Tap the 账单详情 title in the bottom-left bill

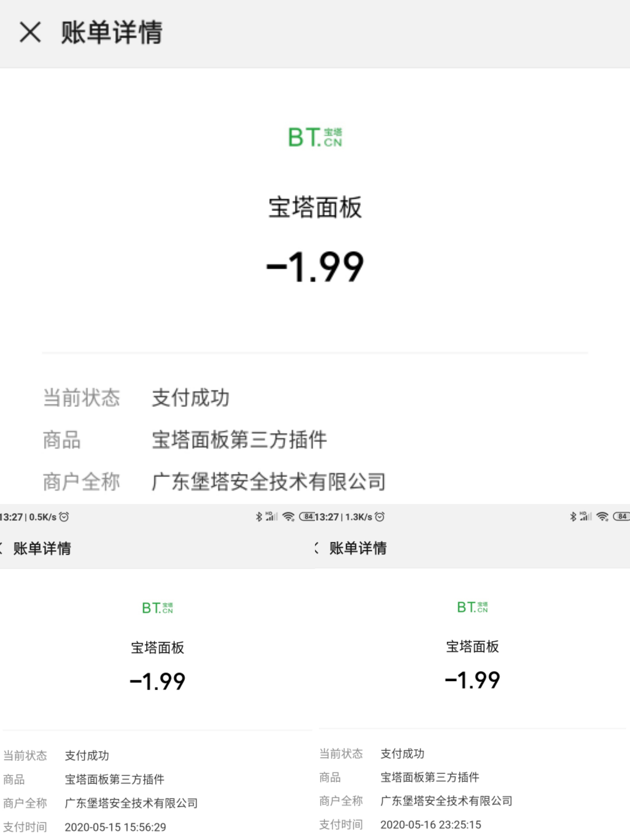pyautogui.click(x=42, y=548)
